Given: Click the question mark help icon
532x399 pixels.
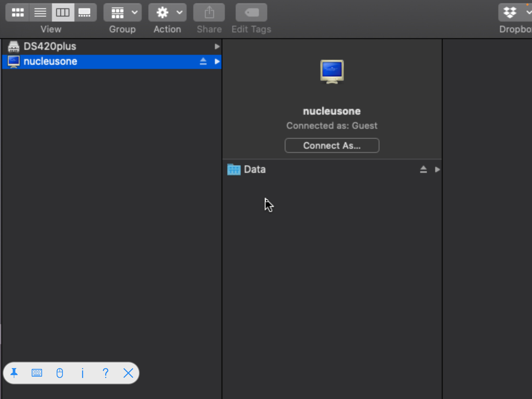Looking at the screenshot, I should pos(105,373).
